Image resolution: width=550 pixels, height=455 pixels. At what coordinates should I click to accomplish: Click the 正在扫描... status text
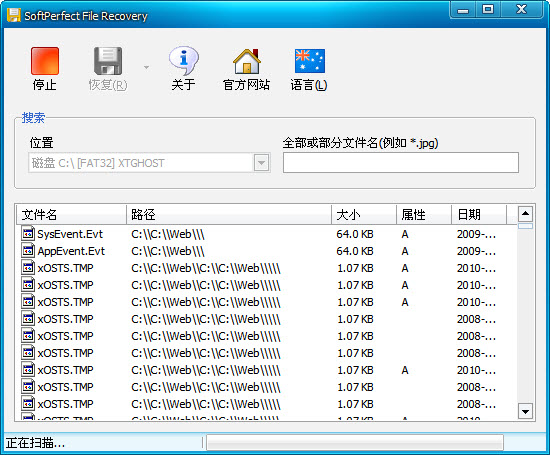point(35,443)
